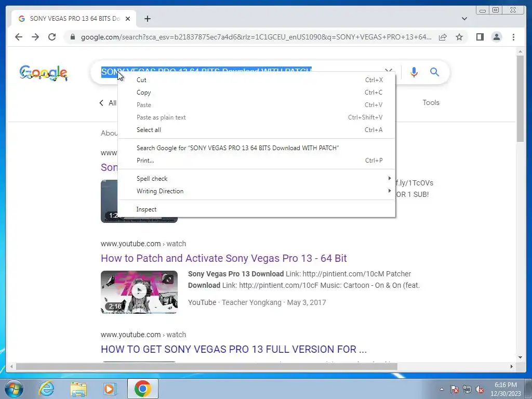532x399 pixels.
Task: Choose Paste as plain text
Action: pos(257,117)
